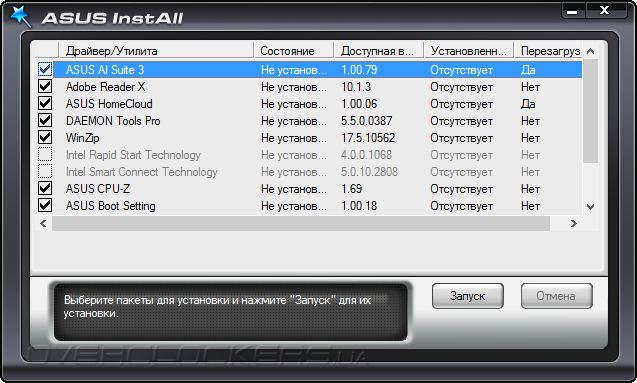The image size is (637, 383).
Task: Click the Перезагруз column header
Action: pyautogui.click(x=548, y=51)
